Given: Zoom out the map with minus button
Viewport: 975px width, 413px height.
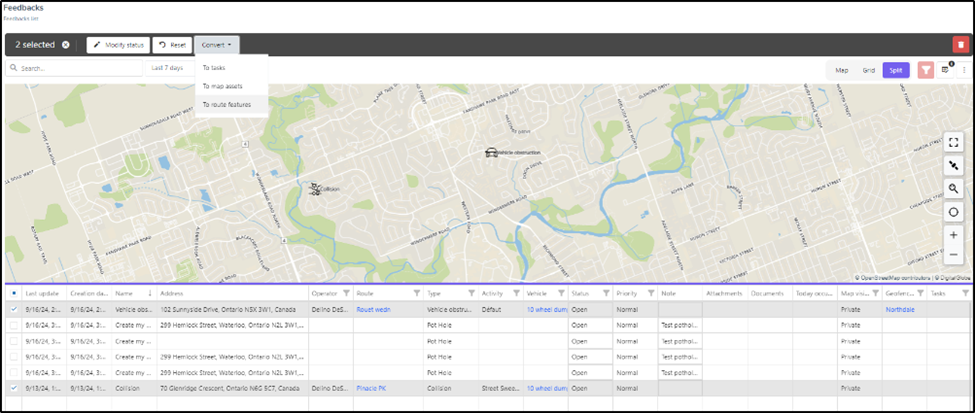Looking at the screenshot, I should click(x=953, y=254).
